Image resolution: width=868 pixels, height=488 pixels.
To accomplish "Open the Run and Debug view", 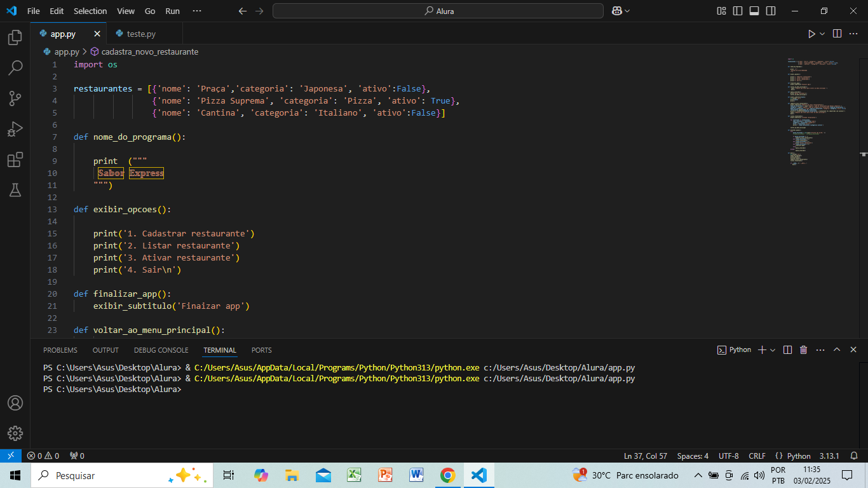I will [15, 129].
